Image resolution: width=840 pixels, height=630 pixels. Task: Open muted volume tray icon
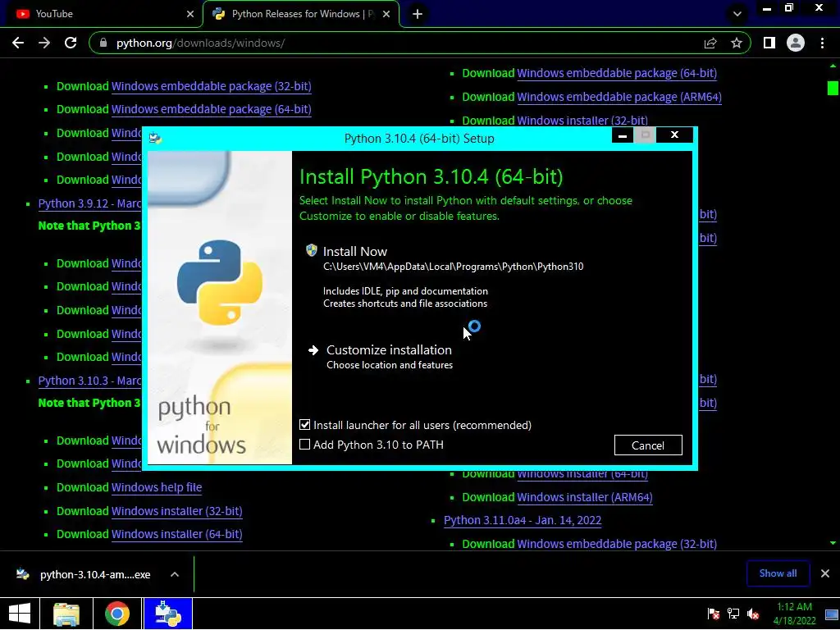coord(753,614)
